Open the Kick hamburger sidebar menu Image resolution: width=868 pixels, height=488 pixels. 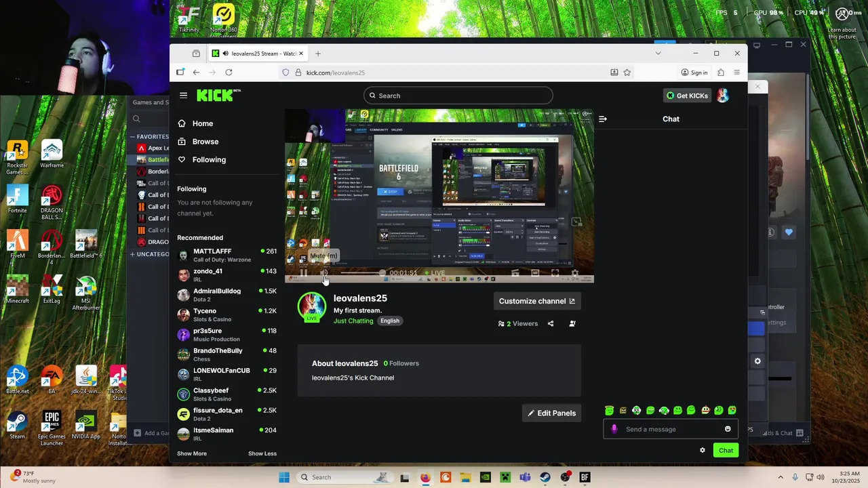(x=183, y=96)
